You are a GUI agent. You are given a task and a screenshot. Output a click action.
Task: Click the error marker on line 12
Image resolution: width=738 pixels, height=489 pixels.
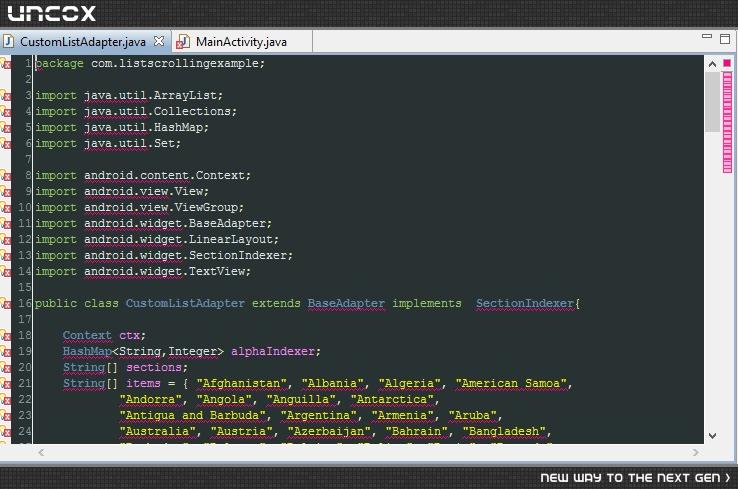[x=5, y=240]
